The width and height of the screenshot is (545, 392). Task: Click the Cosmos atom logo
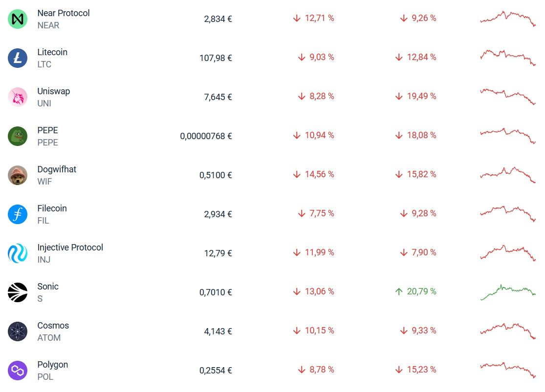click(18, 331)
